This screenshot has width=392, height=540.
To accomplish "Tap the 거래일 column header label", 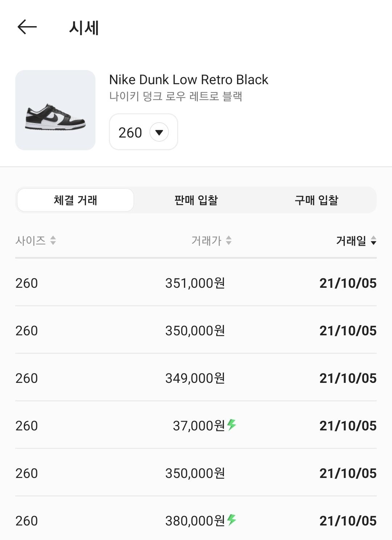I will 351,240.
